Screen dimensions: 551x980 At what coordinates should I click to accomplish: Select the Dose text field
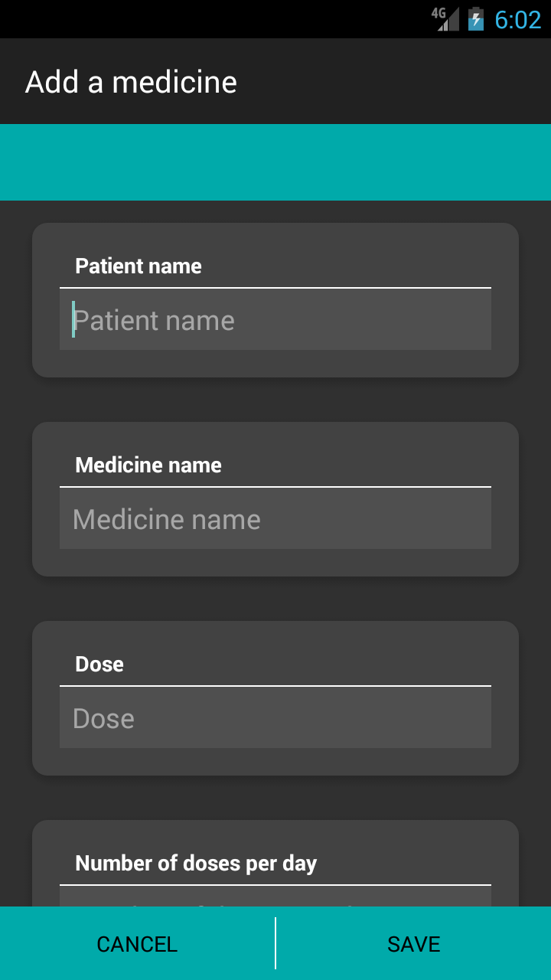pyautogui.click(x=275, y=718)
